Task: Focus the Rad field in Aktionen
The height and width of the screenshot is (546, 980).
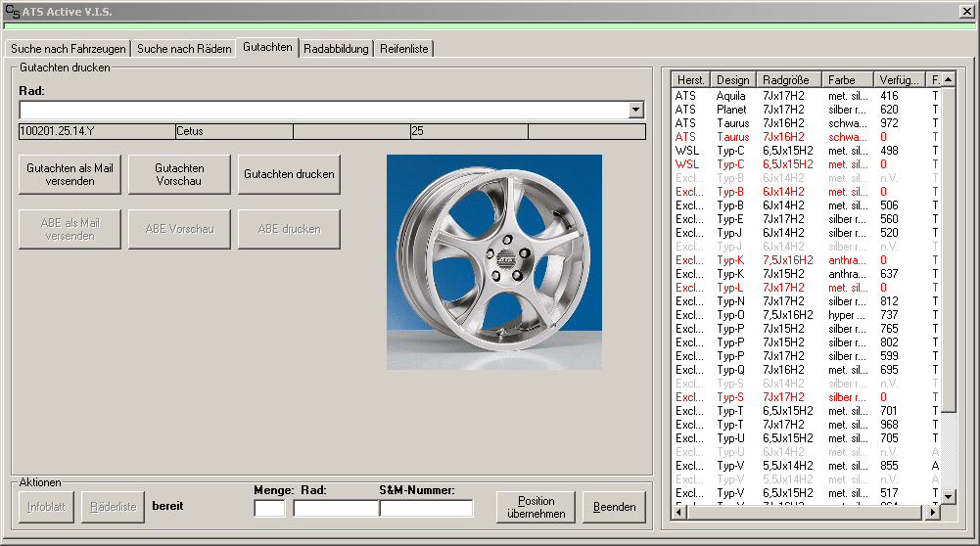Action: (x=336, y=509)
